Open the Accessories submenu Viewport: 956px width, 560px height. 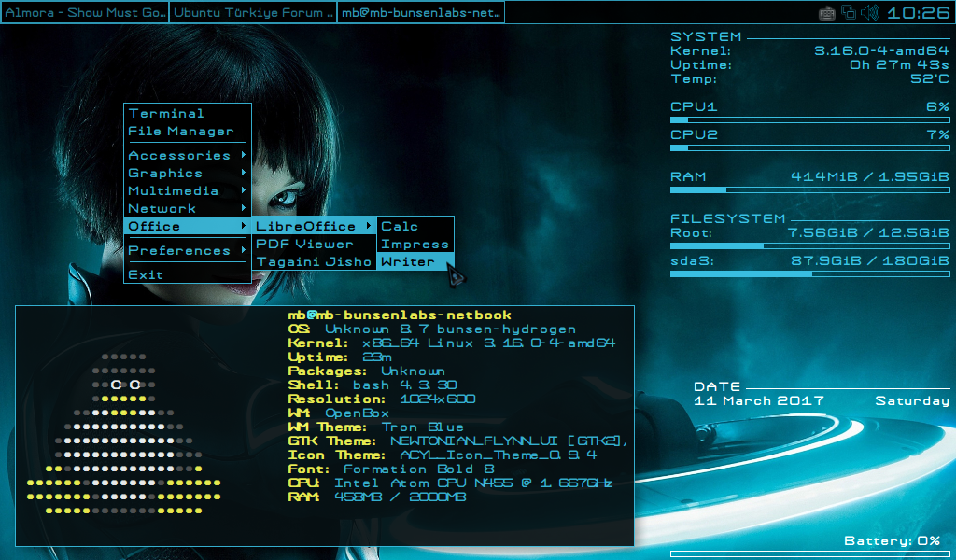(188, 155)
